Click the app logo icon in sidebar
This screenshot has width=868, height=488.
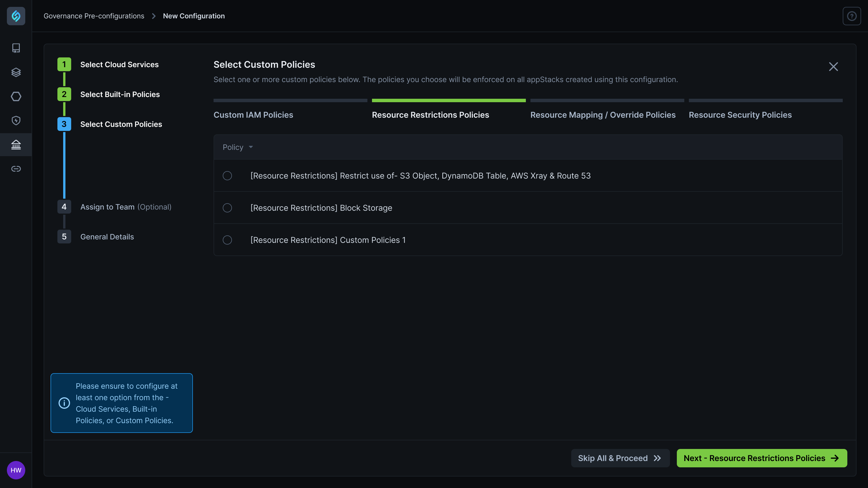pos(16,16)
